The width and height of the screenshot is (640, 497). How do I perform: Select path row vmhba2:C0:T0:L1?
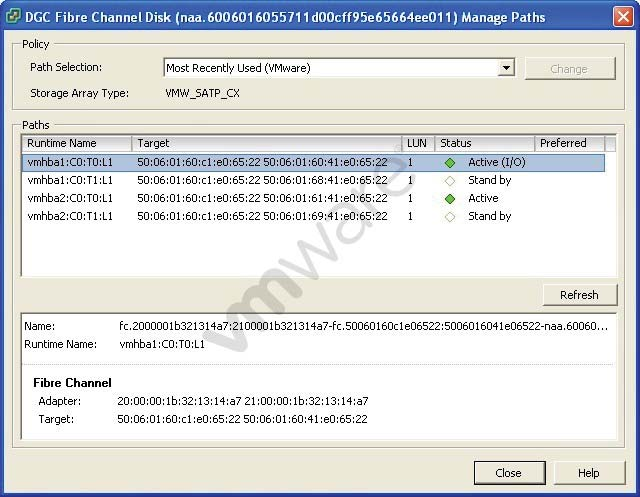click(313, 198)
